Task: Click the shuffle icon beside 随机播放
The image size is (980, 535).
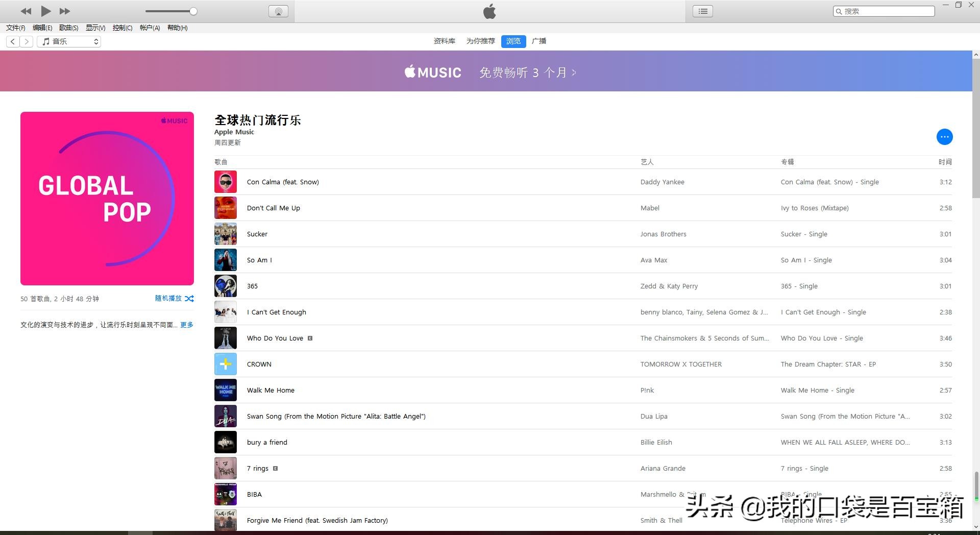Action: tap(189, 299)
